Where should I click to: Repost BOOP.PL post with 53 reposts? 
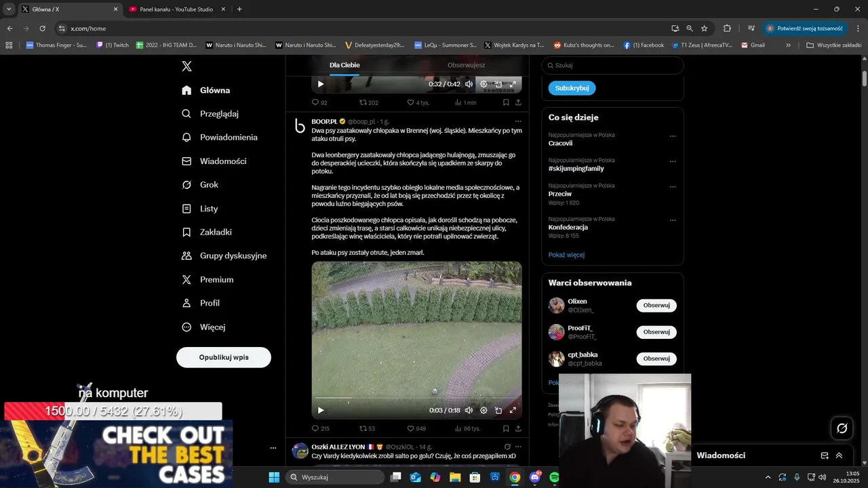click(367, 428)
